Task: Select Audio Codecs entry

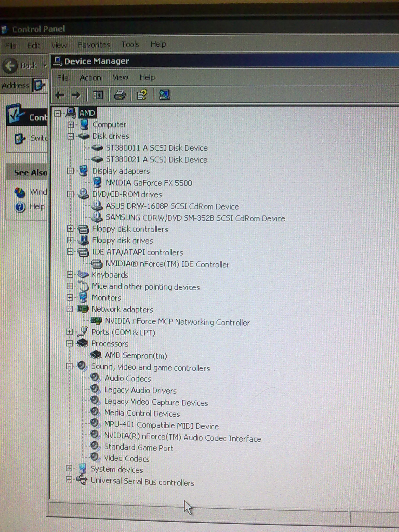Action: point(128,378)
